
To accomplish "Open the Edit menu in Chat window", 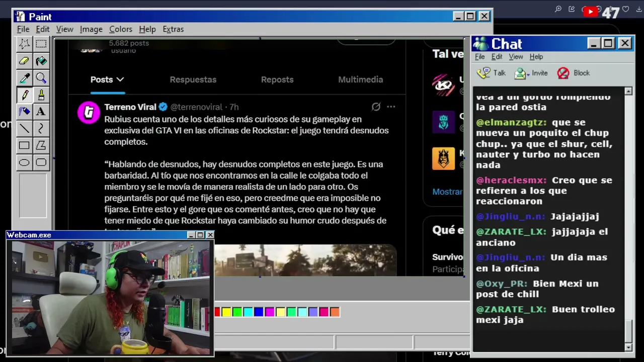I will tap(497, 57).
